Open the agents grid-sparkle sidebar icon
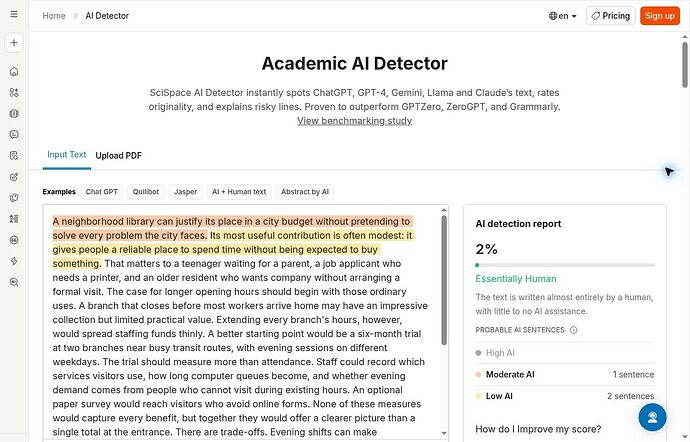The width and height of the screenshot is (690, 442). tap(14, 92)
